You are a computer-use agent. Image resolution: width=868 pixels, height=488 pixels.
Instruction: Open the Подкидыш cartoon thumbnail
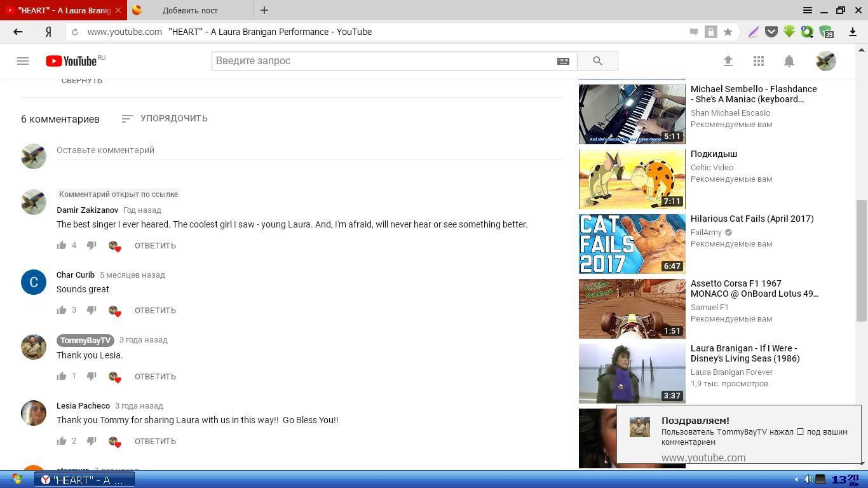click(632, 179)
